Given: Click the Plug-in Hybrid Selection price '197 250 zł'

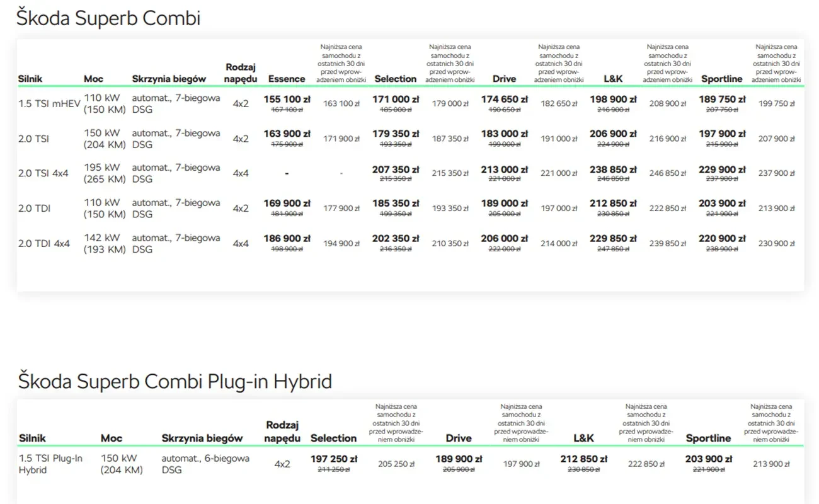Looking at the screenshot, I should point(334,459).
